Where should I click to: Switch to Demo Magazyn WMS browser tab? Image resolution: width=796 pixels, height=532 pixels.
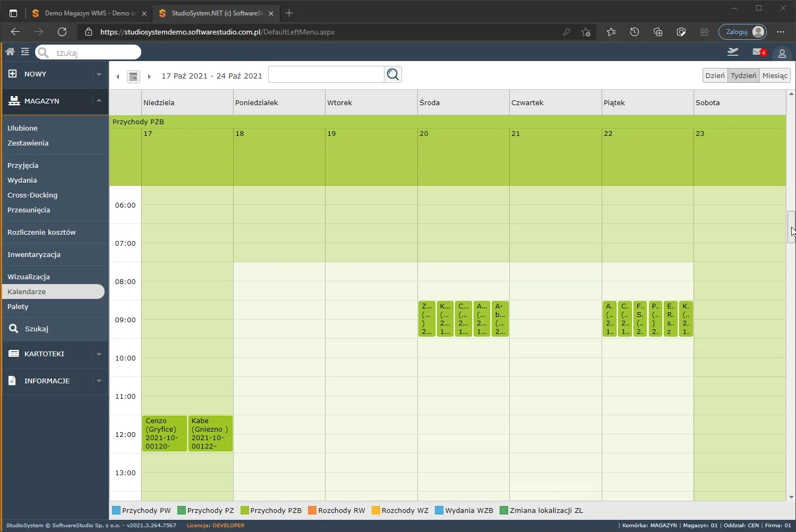pyautogui.click(x=89, y=13)
